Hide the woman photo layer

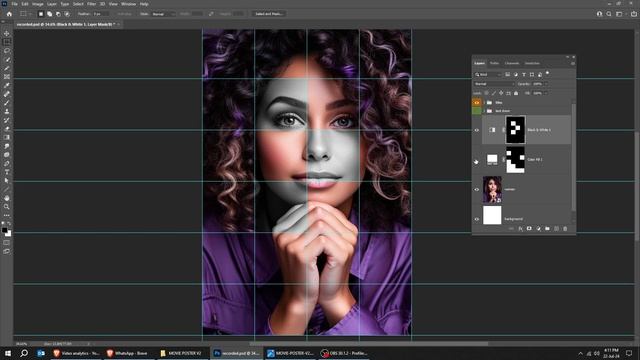pos(476,189)
